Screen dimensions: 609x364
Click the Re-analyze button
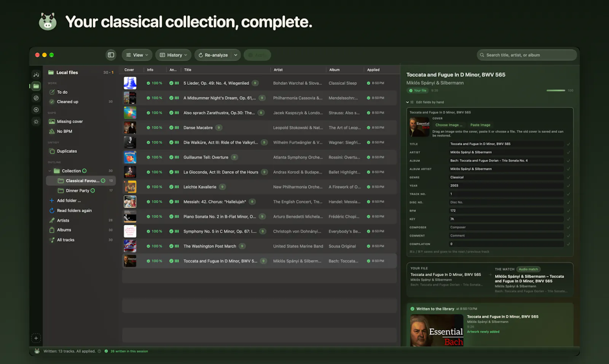[x=213, y=55]
